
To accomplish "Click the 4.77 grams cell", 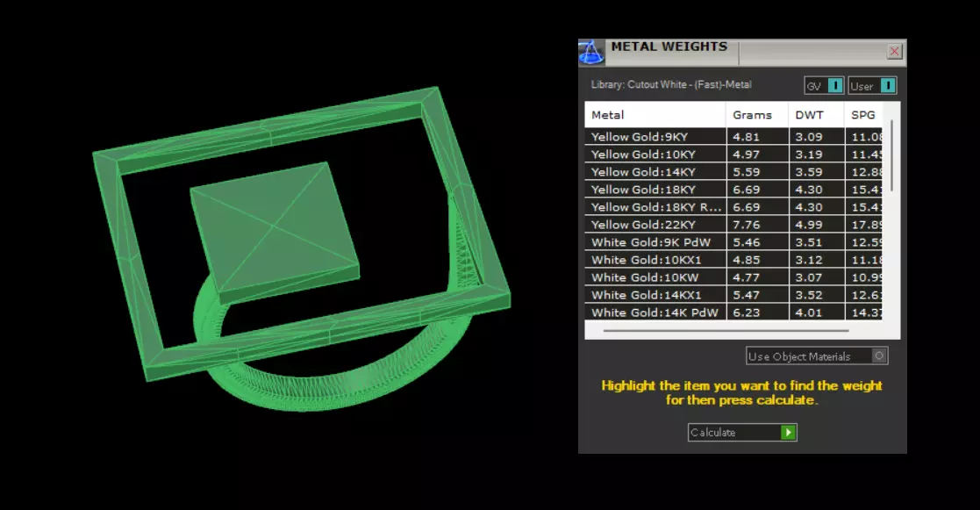I will click(x=757, y=277).
